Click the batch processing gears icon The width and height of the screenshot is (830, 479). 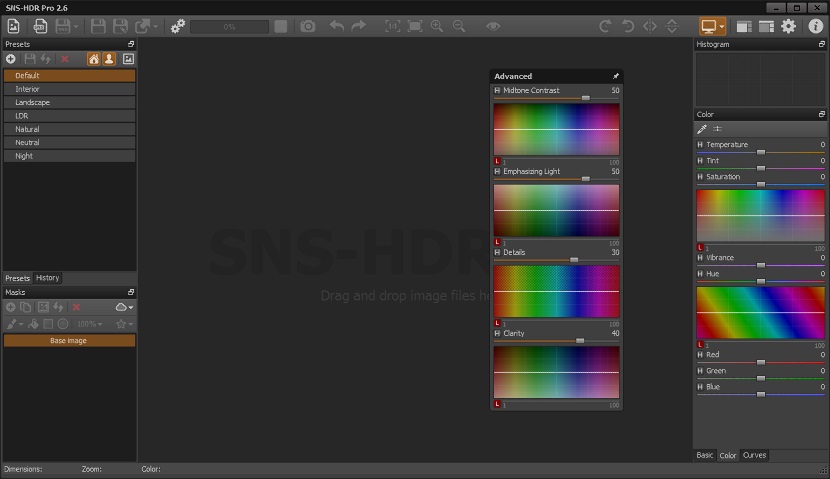pyautogui.click(x=178, y=26)
